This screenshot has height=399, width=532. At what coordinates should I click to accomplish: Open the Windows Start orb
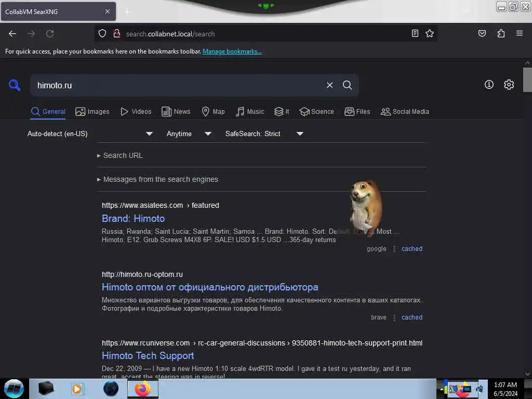[14, 389]
